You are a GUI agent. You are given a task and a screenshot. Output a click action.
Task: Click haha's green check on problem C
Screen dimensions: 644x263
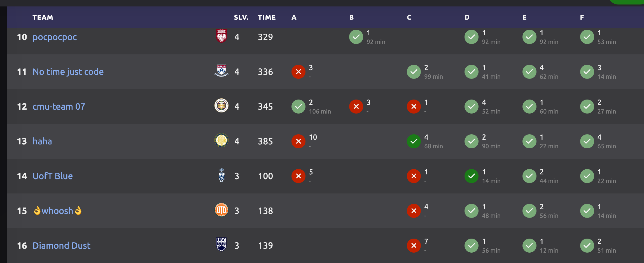414,141
